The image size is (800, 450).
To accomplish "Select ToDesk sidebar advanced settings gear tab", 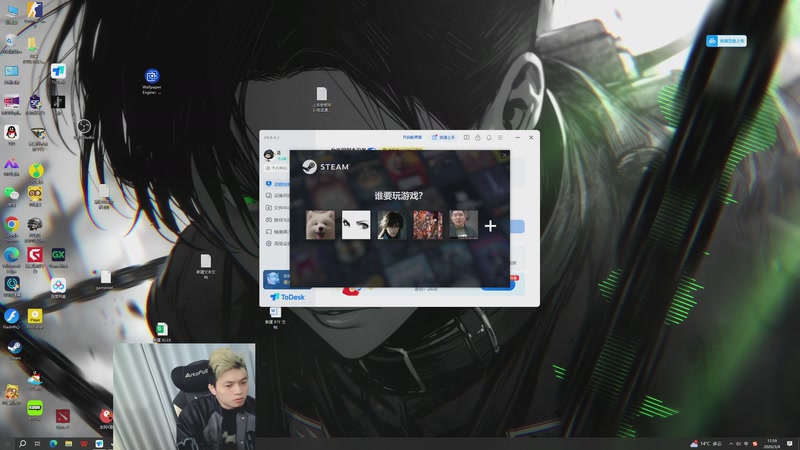I will point(276,243).
